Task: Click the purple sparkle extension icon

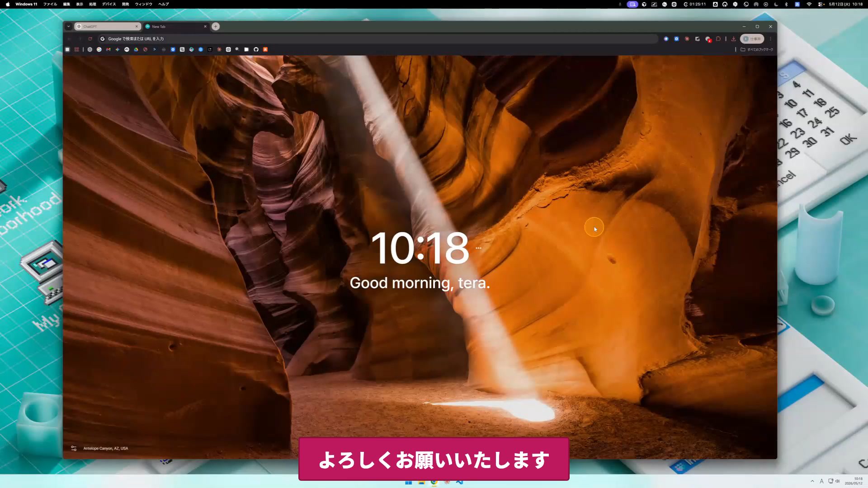Action: 666,39
